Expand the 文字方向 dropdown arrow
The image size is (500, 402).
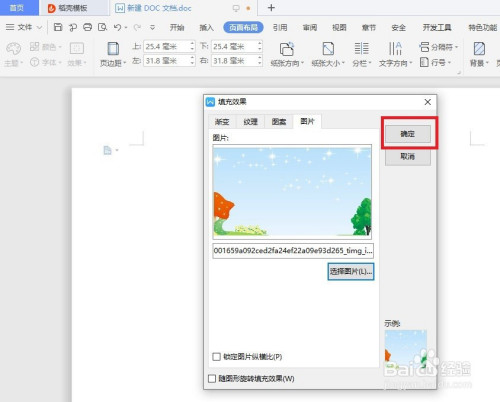[x=411, y=63]
